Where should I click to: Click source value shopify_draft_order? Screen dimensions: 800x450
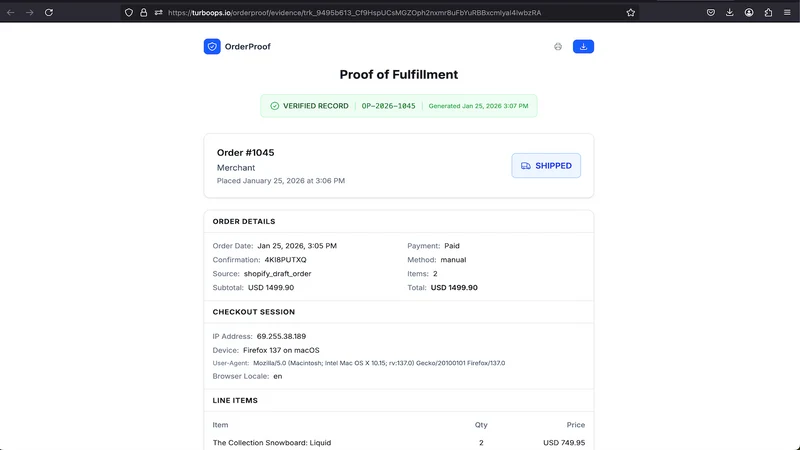pyautogui.click(x=278, y=273)
